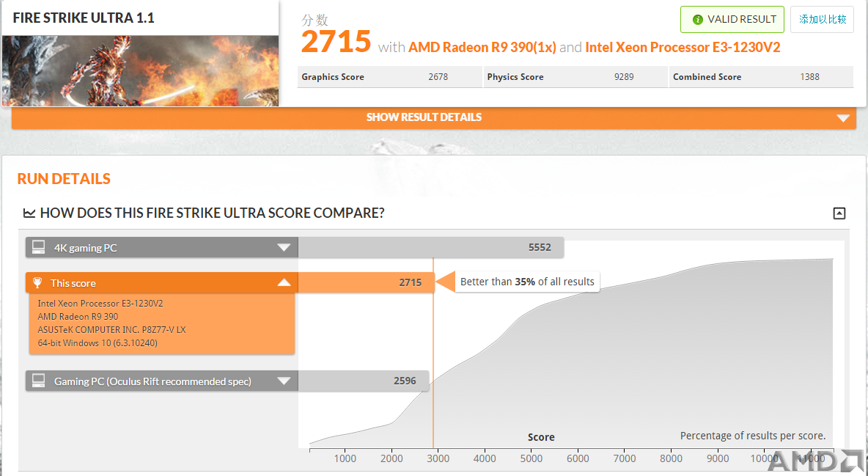Click the Combined Score label
This screenshot has height=476, width=868.
pyautogui.click(x=707, y=77)
